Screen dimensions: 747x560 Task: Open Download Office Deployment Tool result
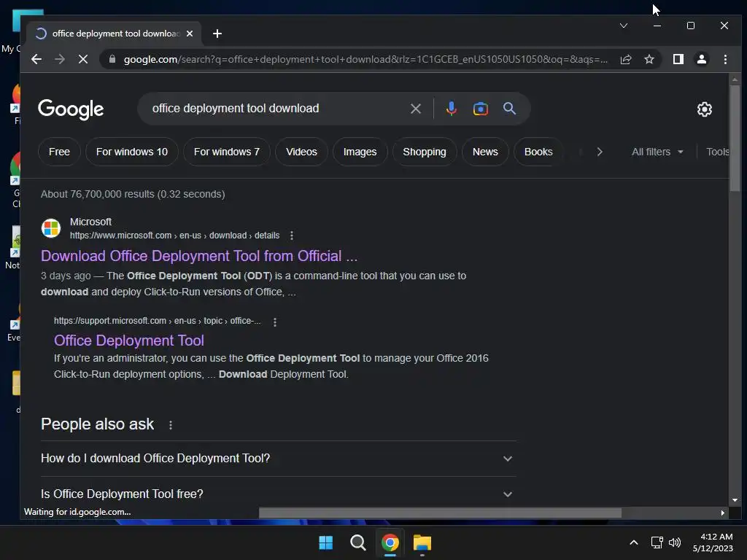point(199,256)
